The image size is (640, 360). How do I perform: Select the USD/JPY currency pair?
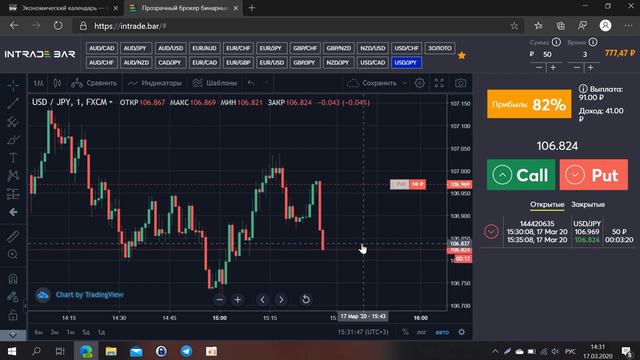pyautogui.click(x=406, y=62)
